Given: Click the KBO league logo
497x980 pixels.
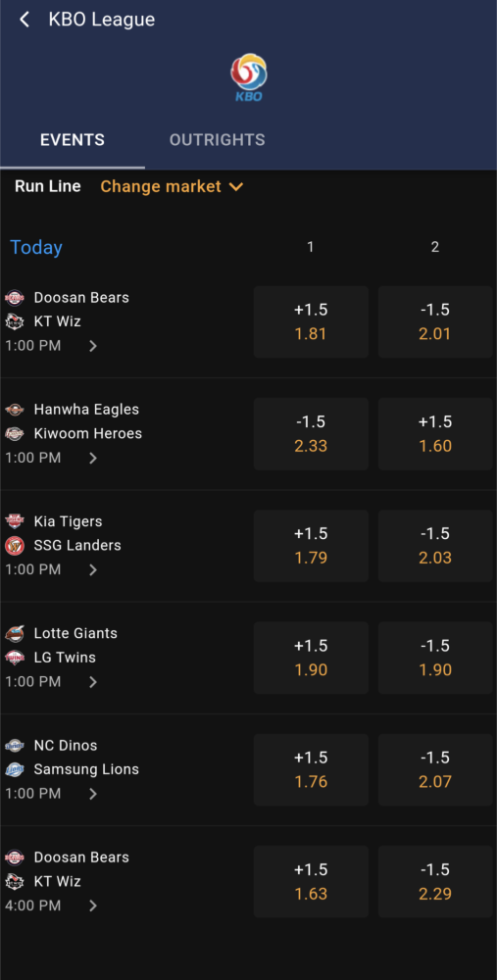Looking at the screenshot, I should click(x=248, y=77).
